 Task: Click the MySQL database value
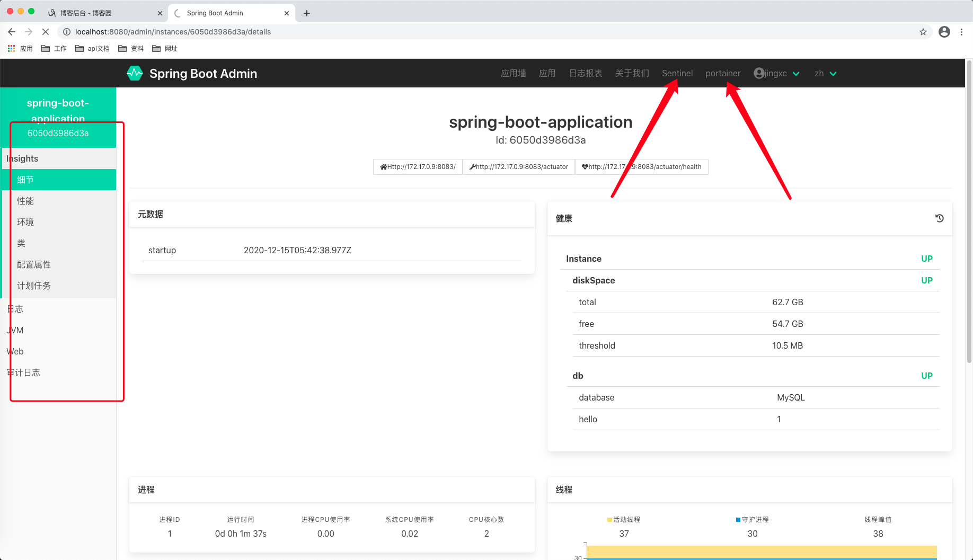click(x=791, y=397)
